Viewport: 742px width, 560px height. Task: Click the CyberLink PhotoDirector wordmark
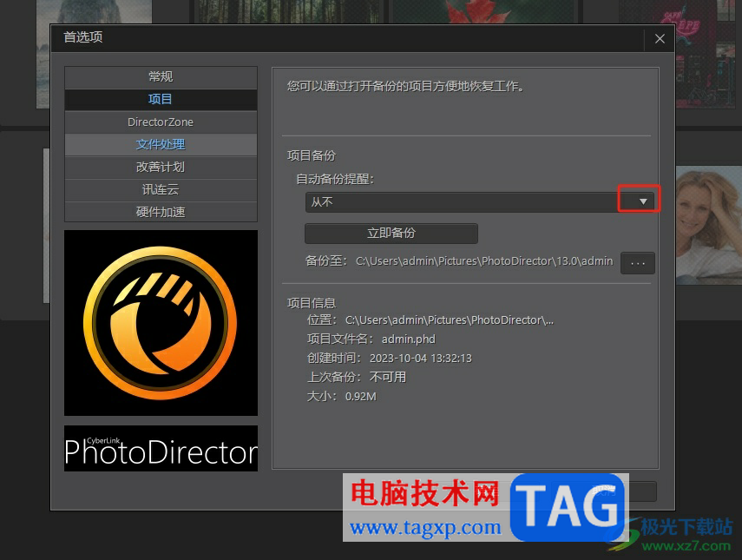point(161,448)
